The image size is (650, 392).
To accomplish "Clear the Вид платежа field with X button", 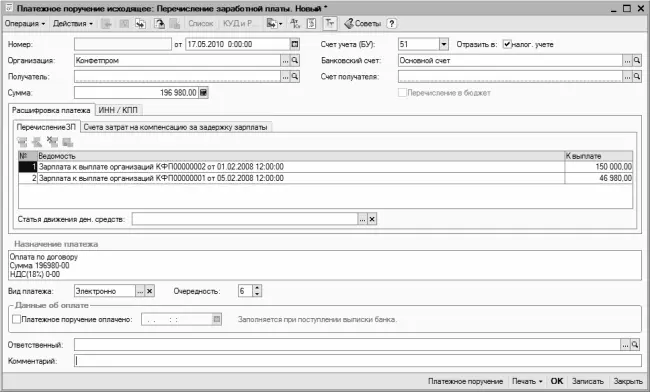I will [150, 291].
